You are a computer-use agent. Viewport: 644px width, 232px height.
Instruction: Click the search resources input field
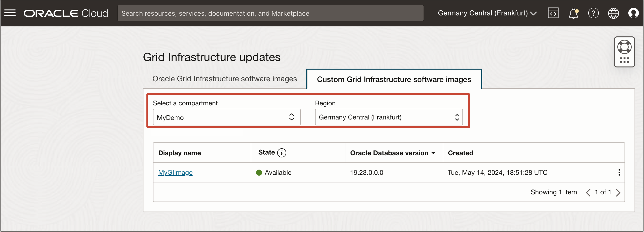270,13
